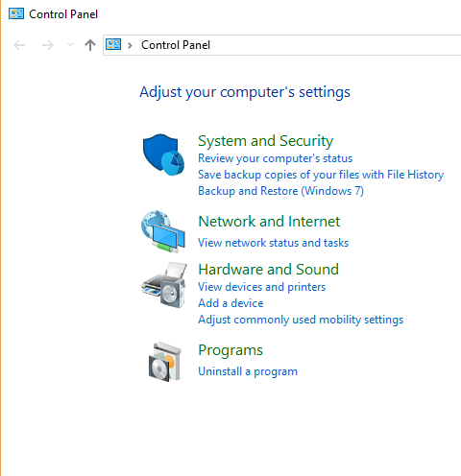View network status and tasks
Screen dimensions: 461x476
coord(273,243)
